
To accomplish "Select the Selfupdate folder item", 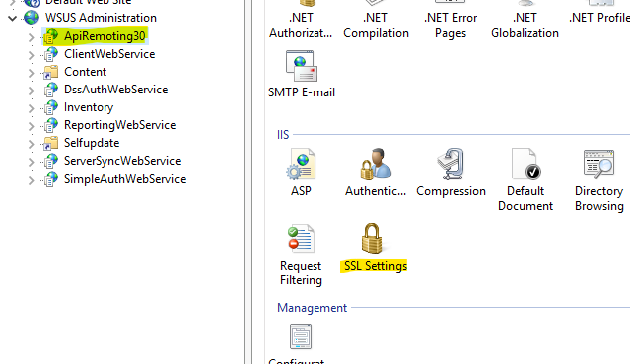I will point(92,143).
